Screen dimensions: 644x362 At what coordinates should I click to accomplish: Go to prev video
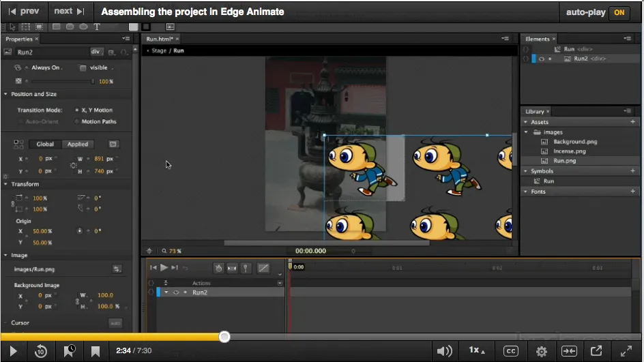point(25,12)
